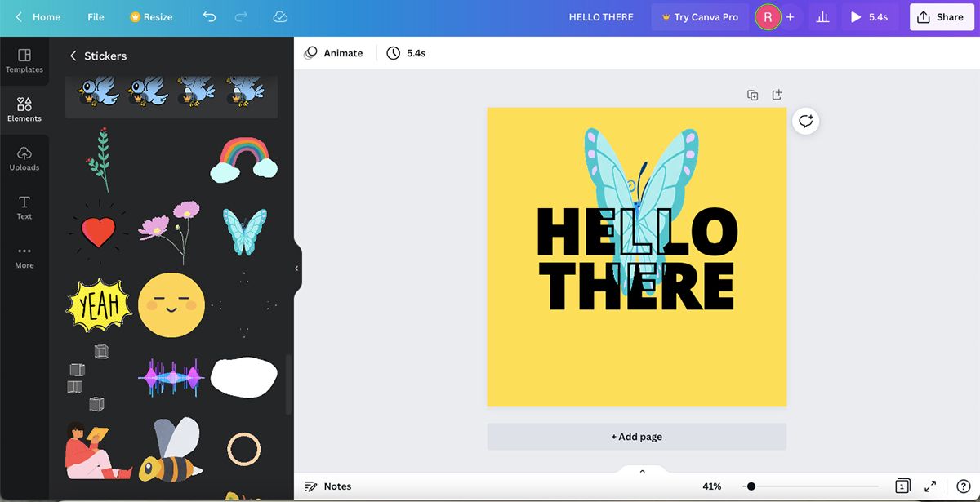The width and height of the screenshot is (980, 502).
Task: Open the Text panel
Action: click(24, 208)
